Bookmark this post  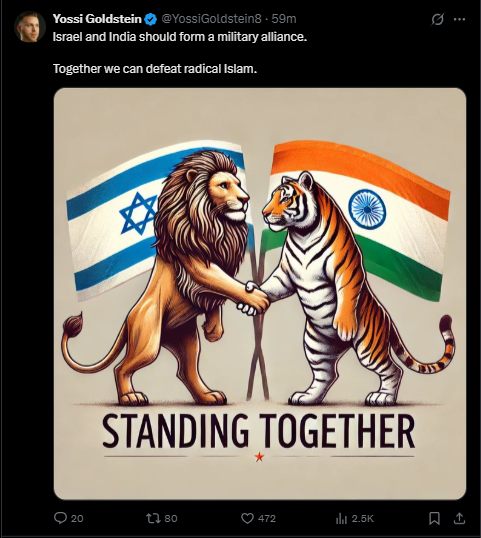coord(434,518)
